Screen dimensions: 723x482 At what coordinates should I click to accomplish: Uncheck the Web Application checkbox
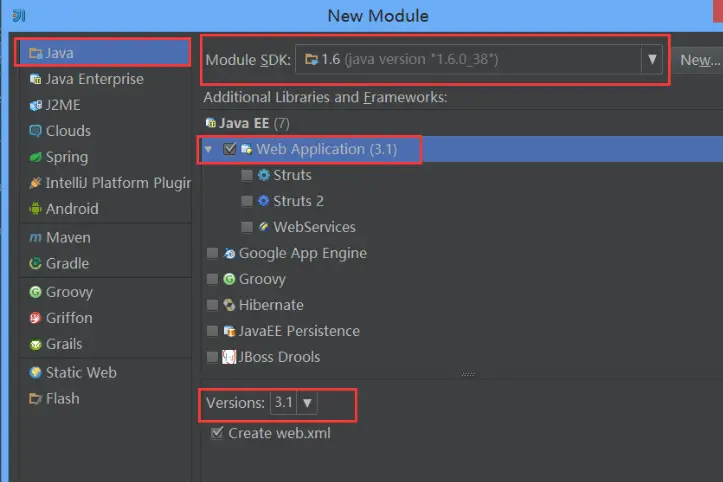pyautogui.click(x=229, y=149)
